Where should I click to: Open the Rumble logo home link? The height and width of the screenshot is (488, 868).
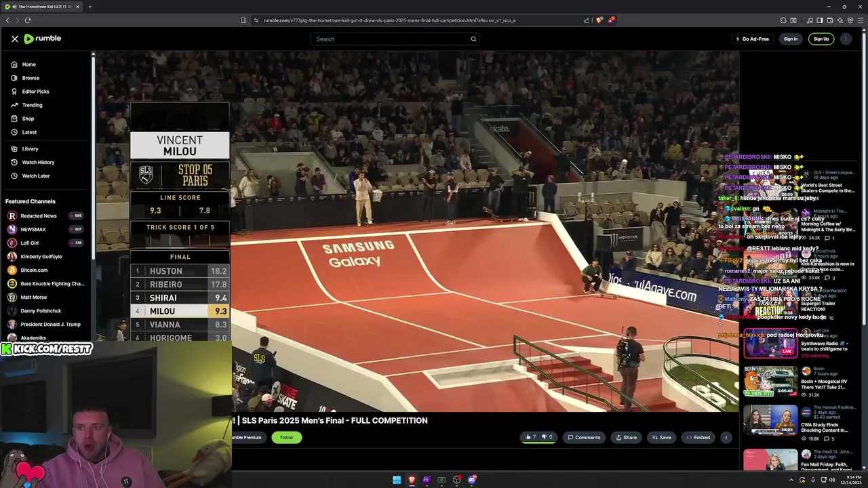click(43, 39)
